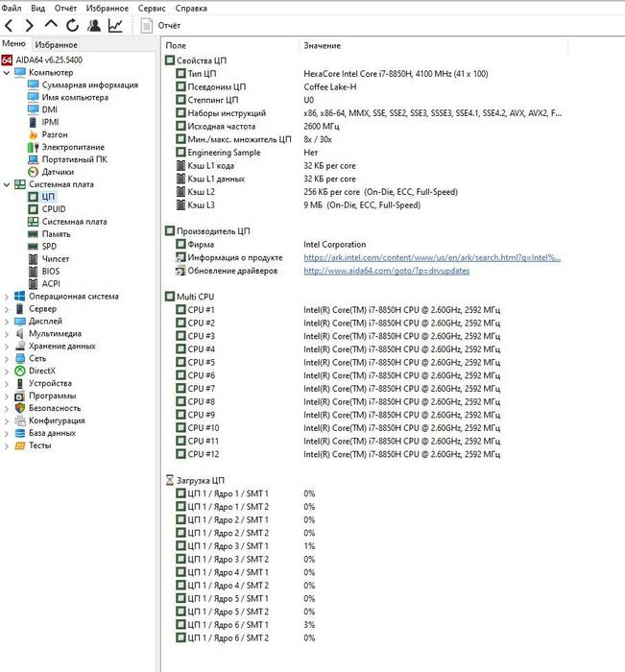
Task: Select the Наборы инструкций row
Action: pos(369,113)
